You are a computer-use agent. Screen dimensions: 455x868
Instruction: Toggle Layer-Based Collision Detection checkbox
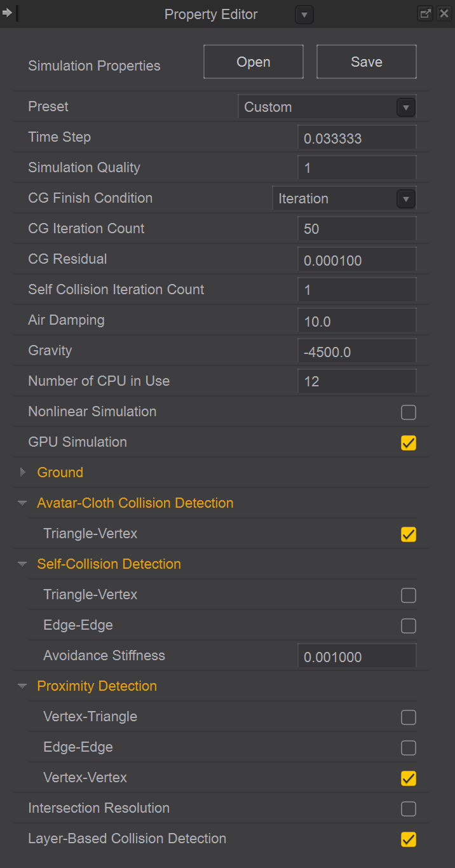pos(409,839)
